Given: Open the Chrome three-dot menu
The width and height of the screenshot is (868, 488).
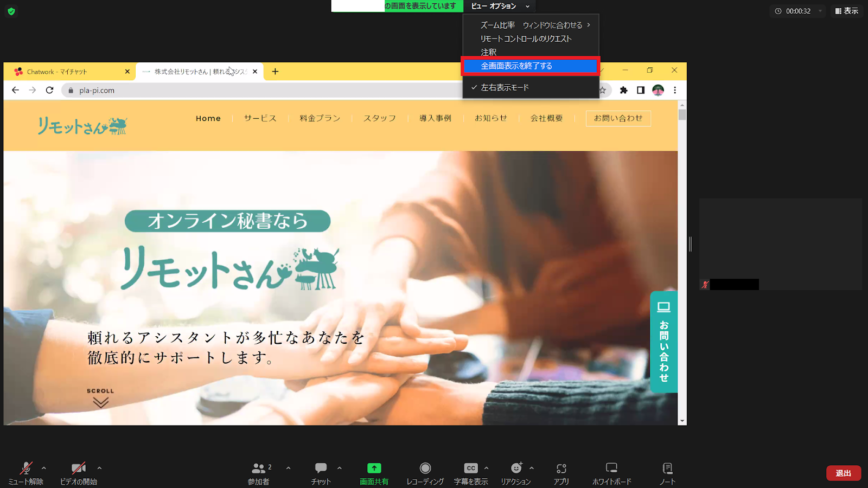Looking at the screenshot, I should point(675,90).
